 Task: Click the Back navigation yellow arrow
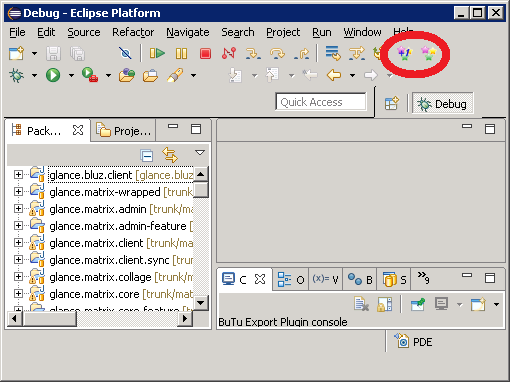tap(334, 75)
